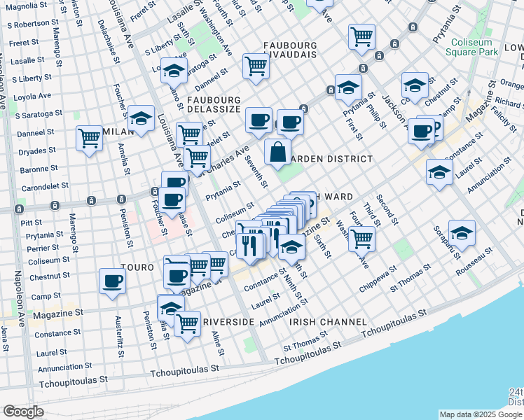Click the shopping bag marker in Garden District
Image resolution: width=524 pixels, height=420 pixels.
(x=278, y=152)
